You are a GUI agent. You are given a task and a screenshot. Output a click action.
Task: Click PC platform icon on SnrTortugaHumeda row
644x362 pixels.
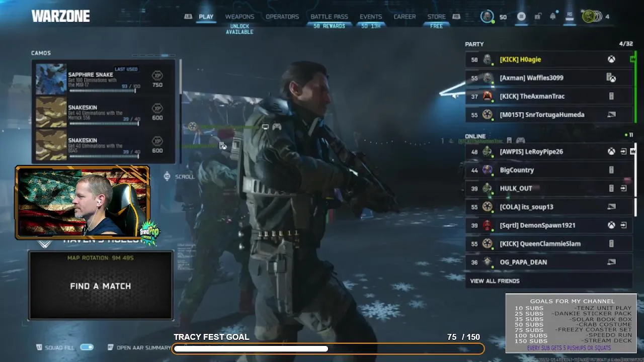tap(611, 115)
